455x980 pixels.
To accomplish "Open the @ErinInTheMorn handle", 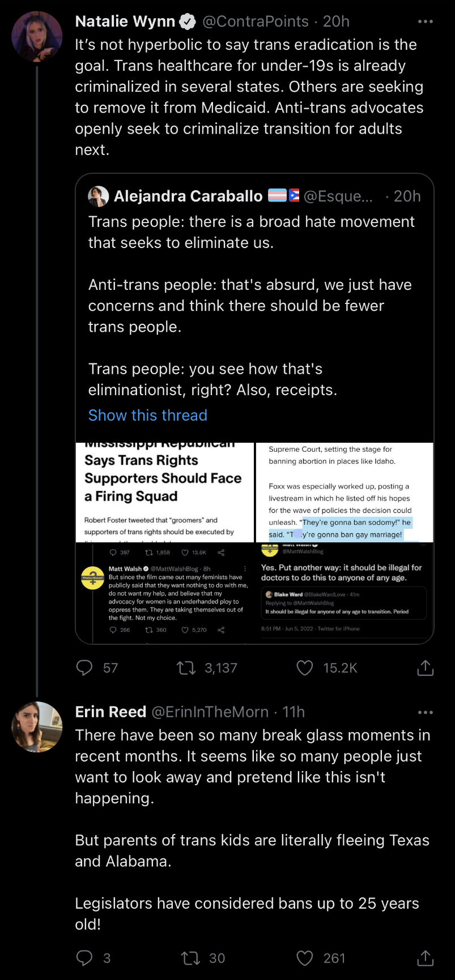I will point(210,712).
